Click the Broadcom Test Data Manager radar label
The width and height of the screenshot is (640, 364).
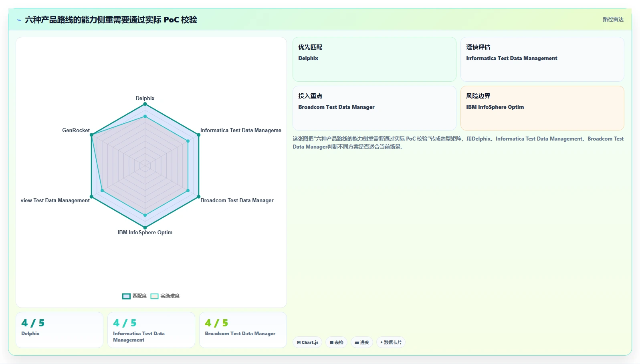pos(237,200)
